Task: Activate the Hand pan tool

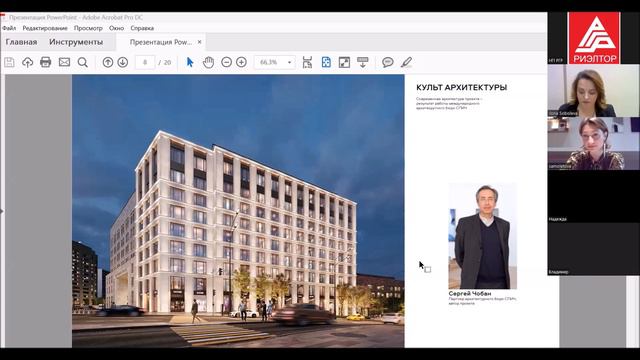Action: pos(208,62)
